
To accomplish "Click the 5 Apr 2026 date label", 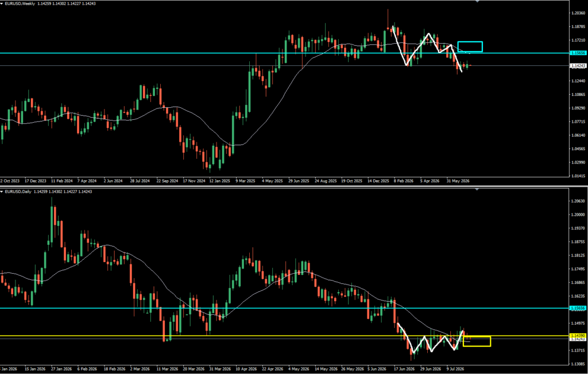I will 429,181.
